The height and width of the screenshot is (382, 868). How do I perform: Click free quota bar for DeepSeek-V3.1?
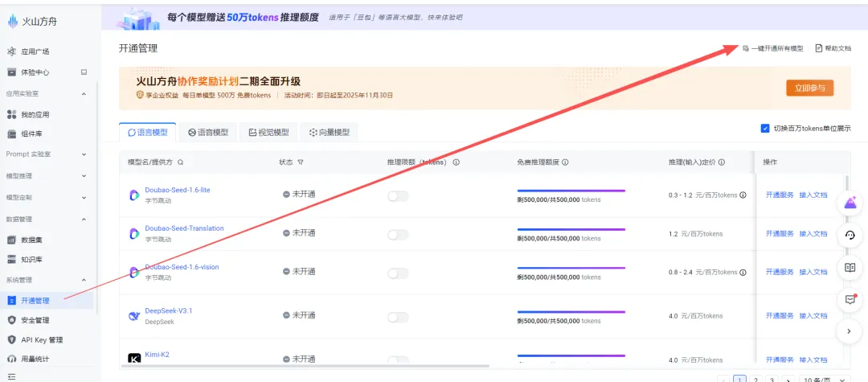(x=571, y=312)
